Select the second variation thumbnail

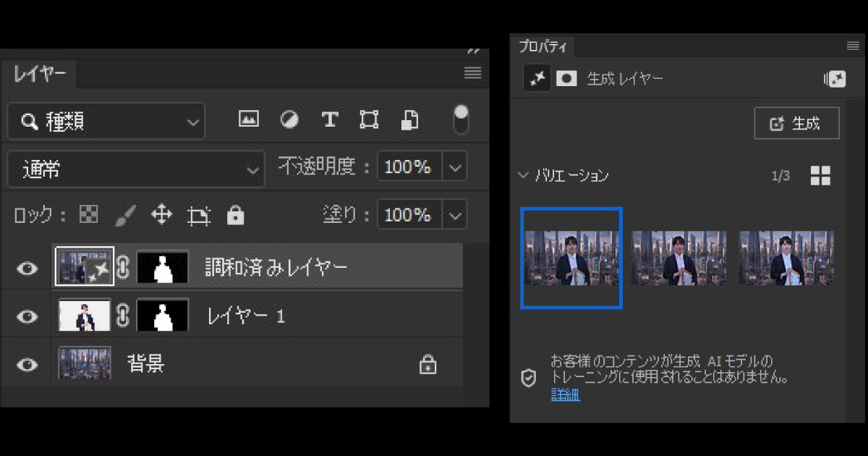(678, 258)
